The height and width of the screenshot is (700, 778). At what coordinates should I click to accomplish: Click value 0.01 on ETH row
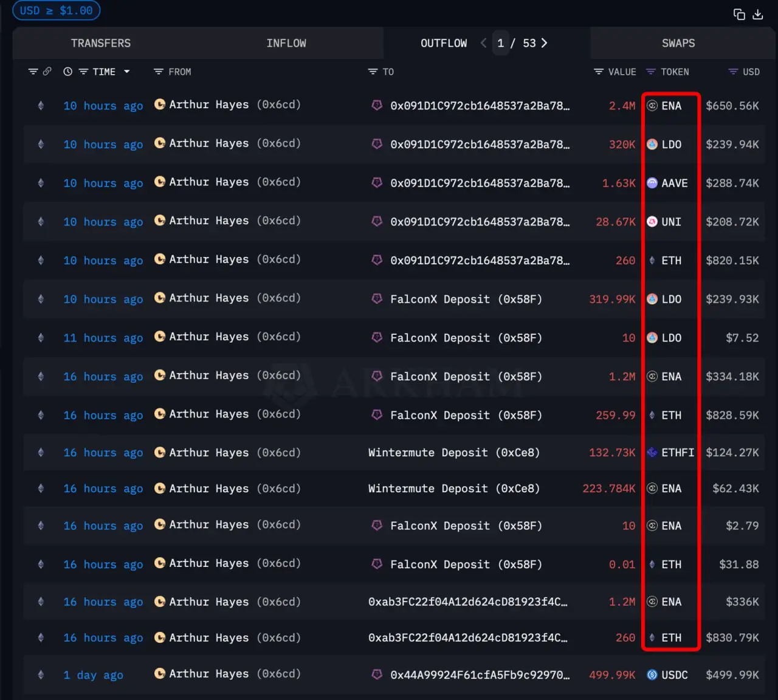tap(622, 564)
